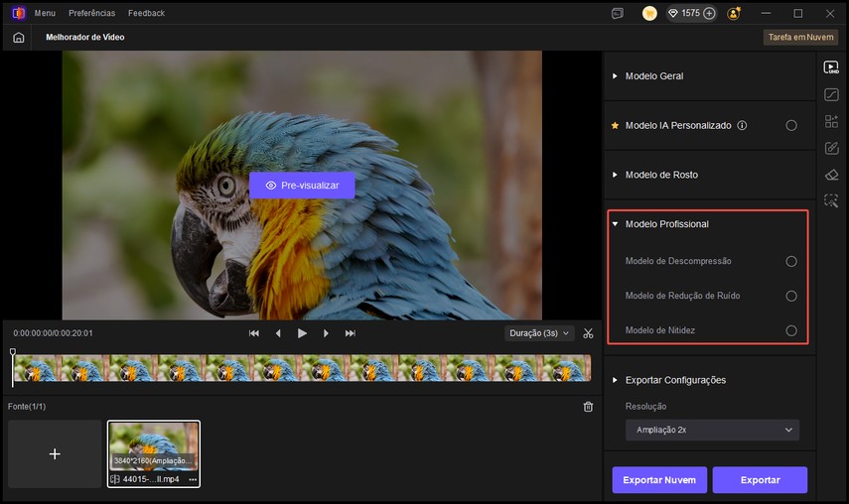Open the more tools grid icon

click(831, 121)
